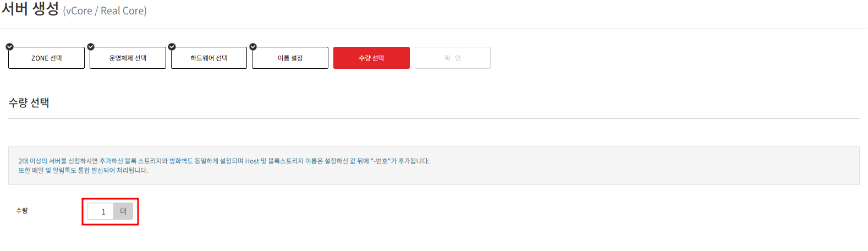Focus the 수량 number input field
This screenshot has width=868, height=251.
tap(101, 211)
